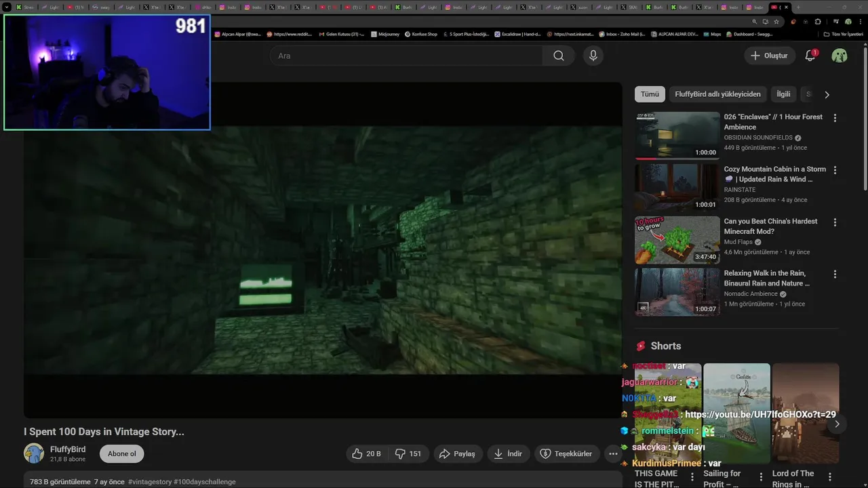Click the search magnifier button
This screenshot has width=868, height=488.
(x=559, y=56)
